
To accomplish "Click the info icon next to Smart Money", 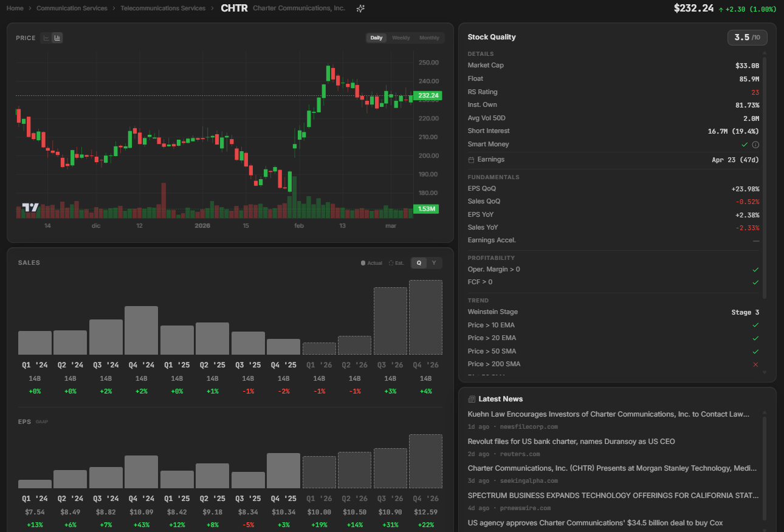I will point(755,145).
